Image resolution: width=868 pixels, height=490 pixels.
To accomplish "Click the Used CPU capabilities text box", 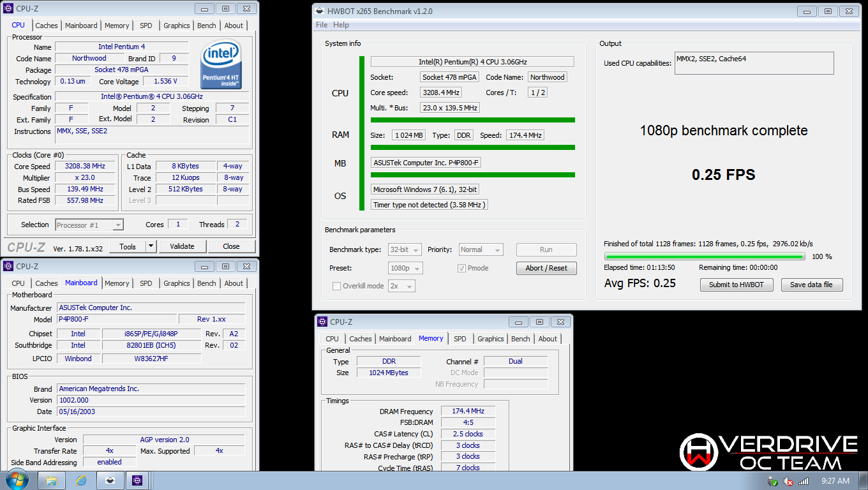I will (x=754, y=63).
